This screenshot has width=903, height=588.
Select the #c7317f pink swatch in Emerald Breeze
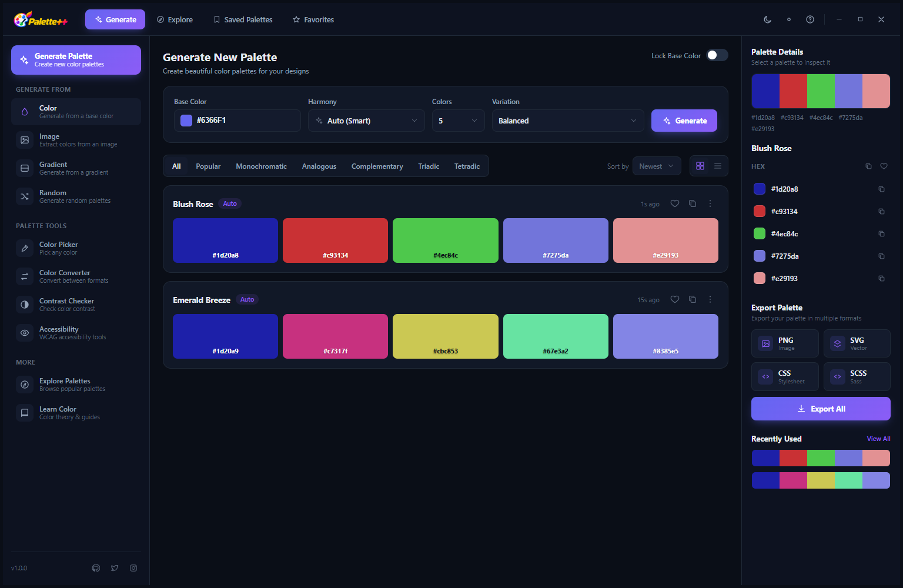tap(335, 336)
